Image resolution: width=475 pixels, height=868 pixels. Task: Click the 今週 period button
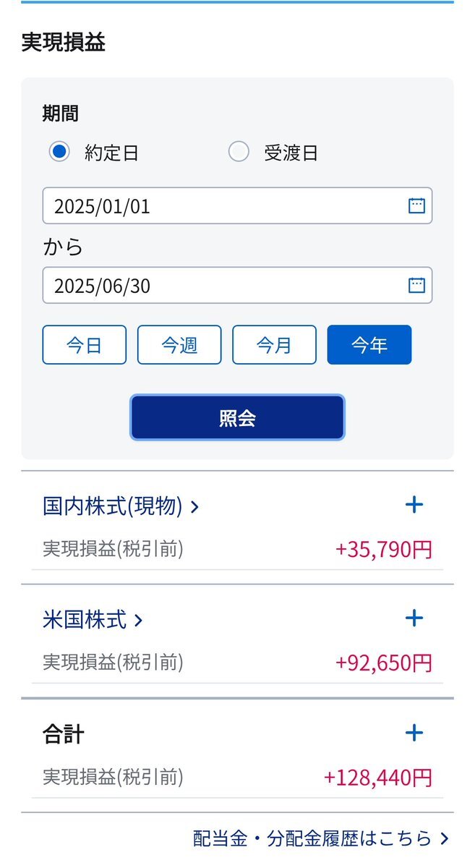[179, 345]
